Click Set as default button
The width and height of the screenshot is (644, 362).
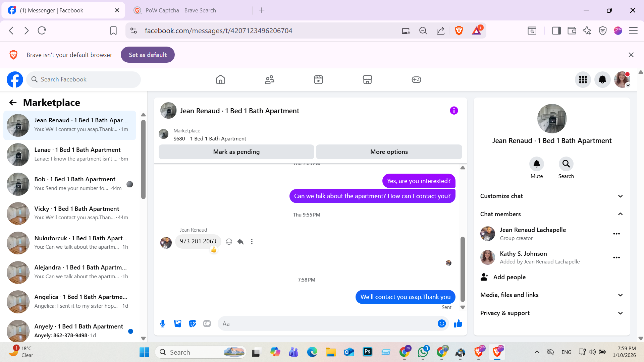tap(148, 55)
